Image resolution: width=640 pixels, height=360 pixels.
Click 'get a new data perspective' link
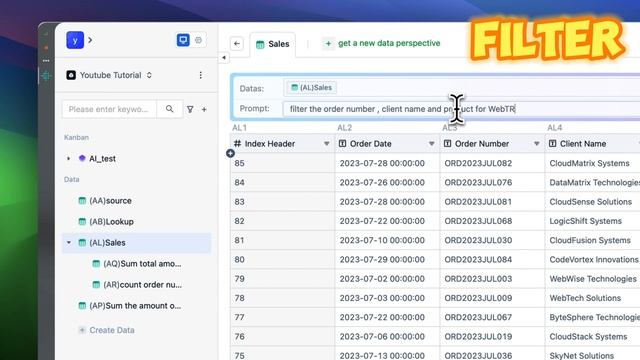(389, 43)
